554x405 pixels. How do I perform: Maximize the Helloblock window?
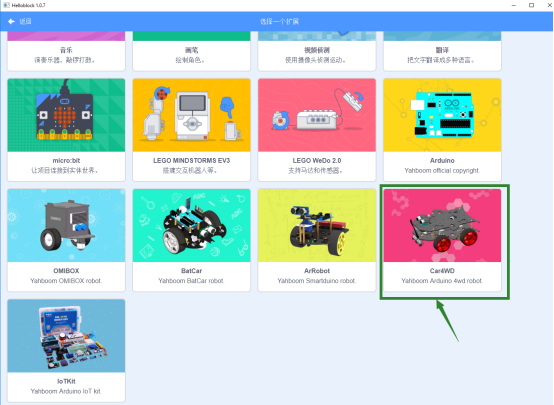click(531, 5)
